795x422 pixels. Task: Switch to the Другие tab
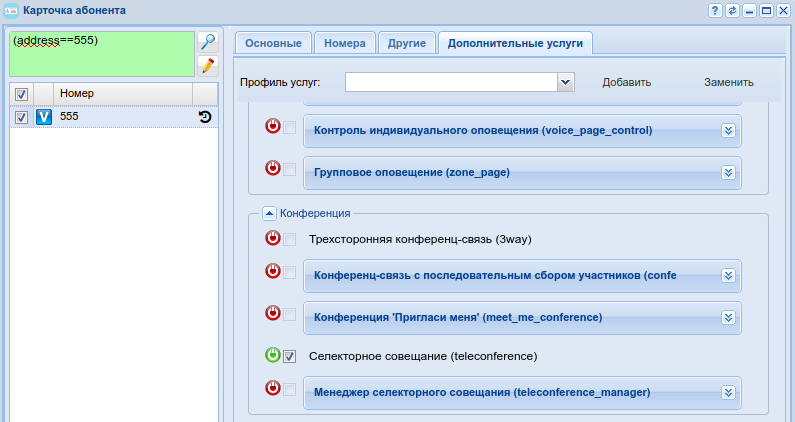point(407,43)
